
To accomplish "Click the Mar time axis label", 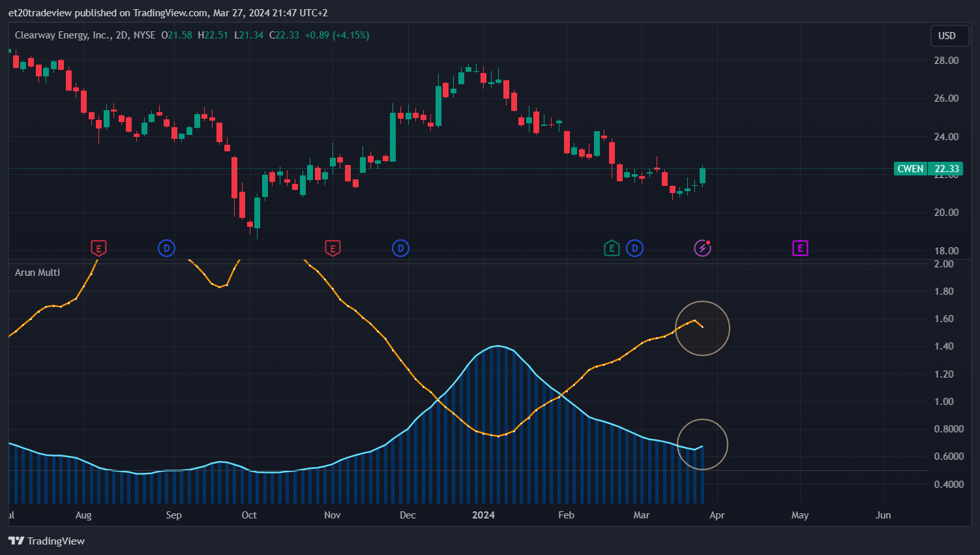I will click(642, 515).
